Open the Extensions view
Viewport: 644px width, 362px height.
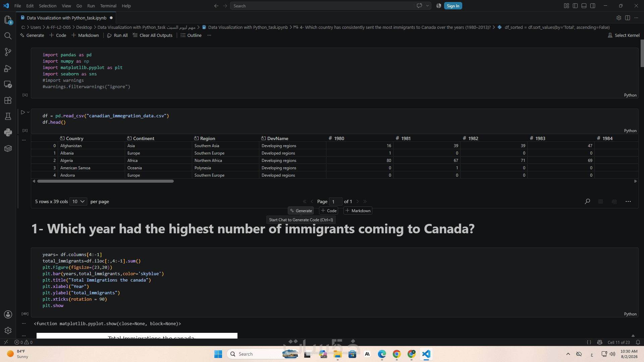tap(8, 100)
